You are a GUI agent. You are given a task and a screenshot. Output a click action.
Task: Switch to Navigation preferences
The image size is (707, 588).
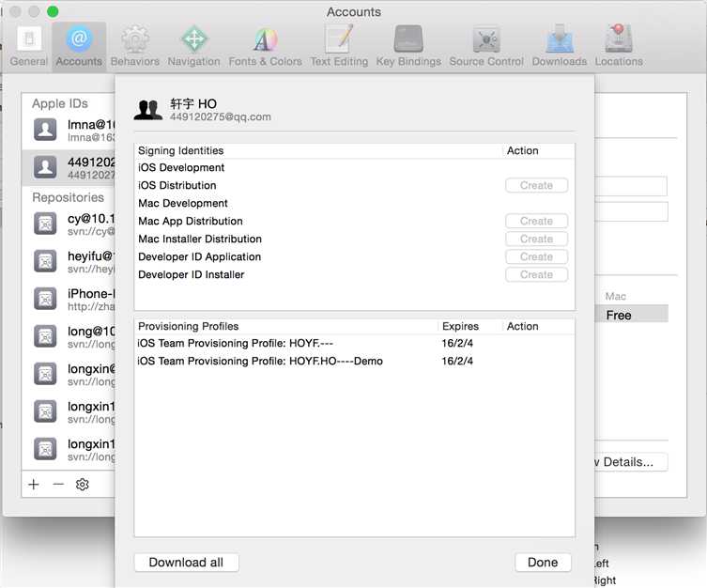point(193,46)
